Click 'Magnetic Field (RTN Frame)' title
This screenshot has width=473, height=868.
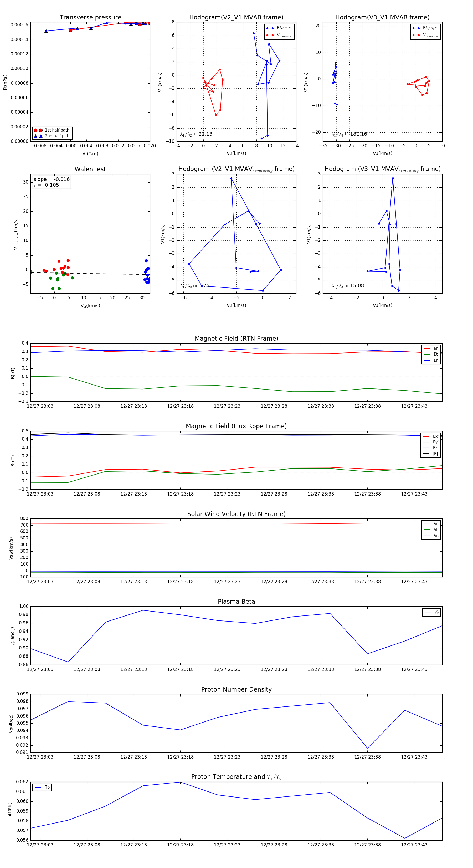coord(236,339)
